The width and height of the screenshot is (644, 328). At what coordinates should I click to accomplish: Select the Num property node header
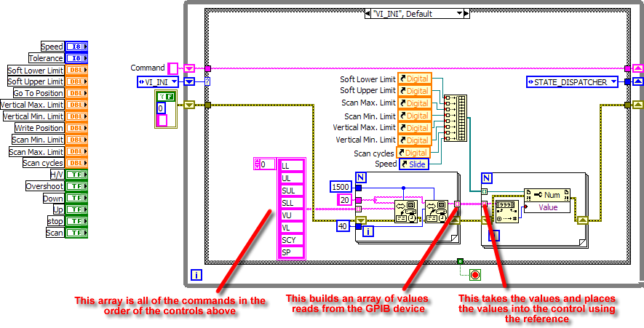547,195
